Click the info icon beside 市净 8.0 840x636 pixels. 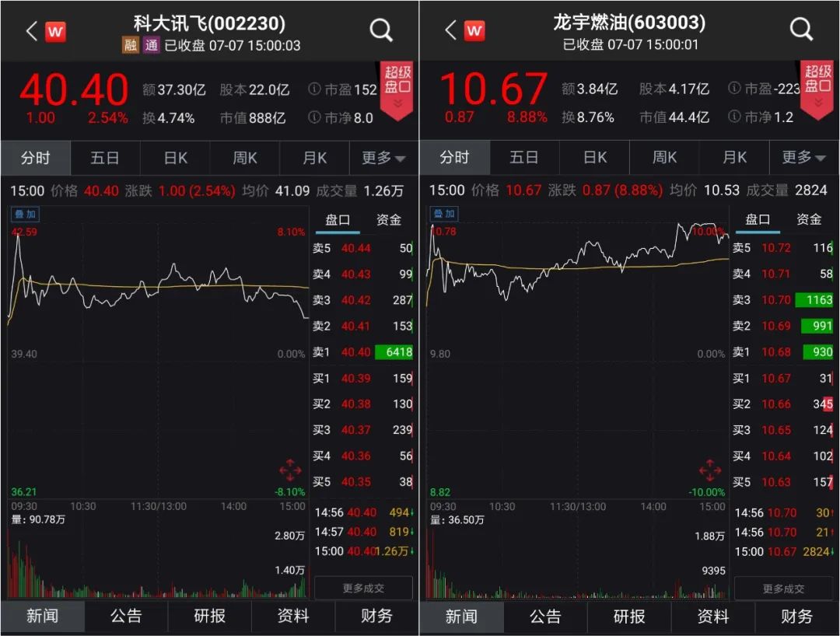(x=314, y=117)
